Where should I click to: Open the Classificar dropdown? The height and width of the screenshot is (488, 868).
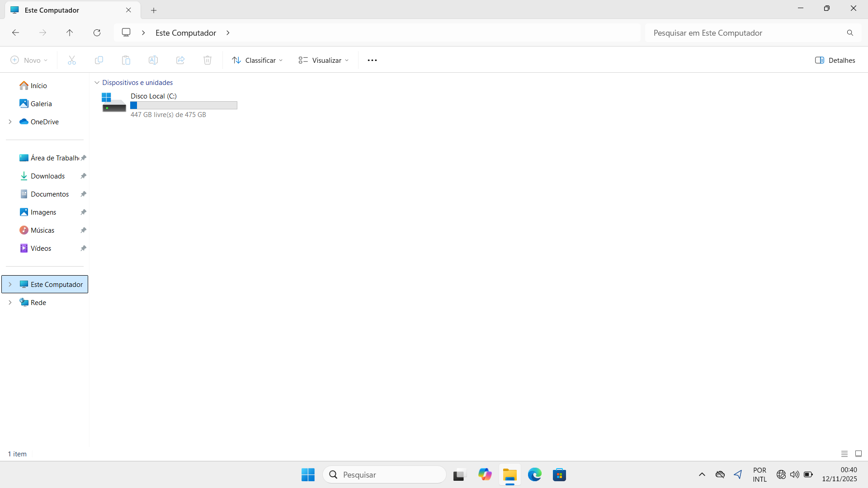pyautogui.click(x=257, y=60)
